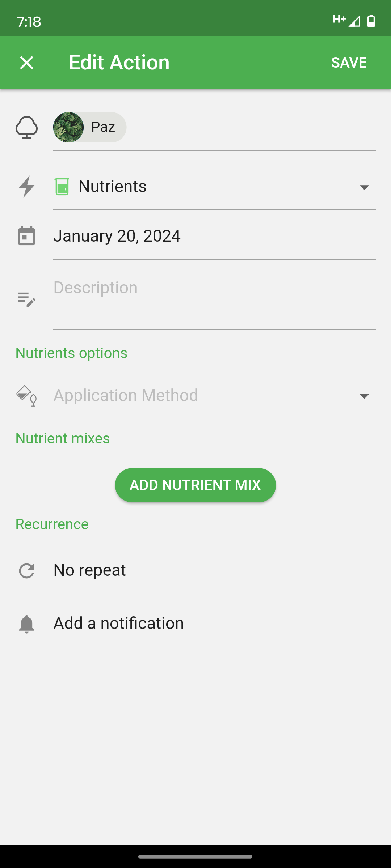Screen dimensions: 391x868
Task: Tap the SAVE button
Action: point(349,63)
